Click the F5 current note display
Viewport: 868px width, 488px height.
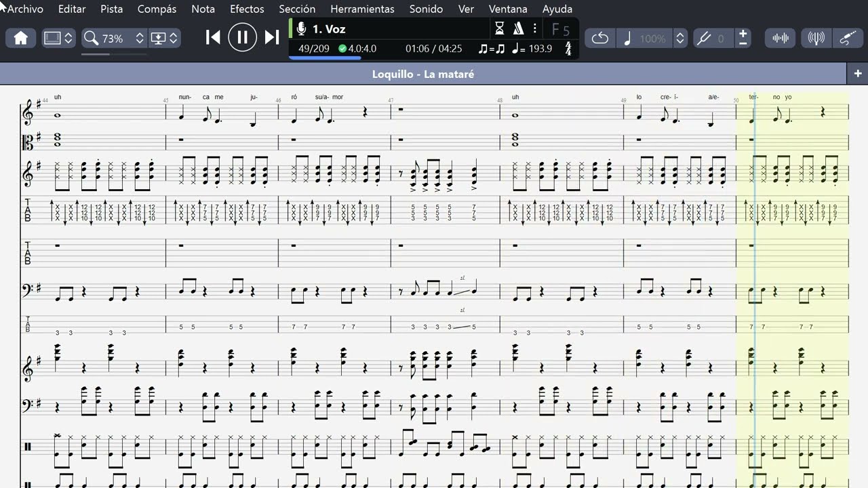pyautogui.click(x=561, y=29)
